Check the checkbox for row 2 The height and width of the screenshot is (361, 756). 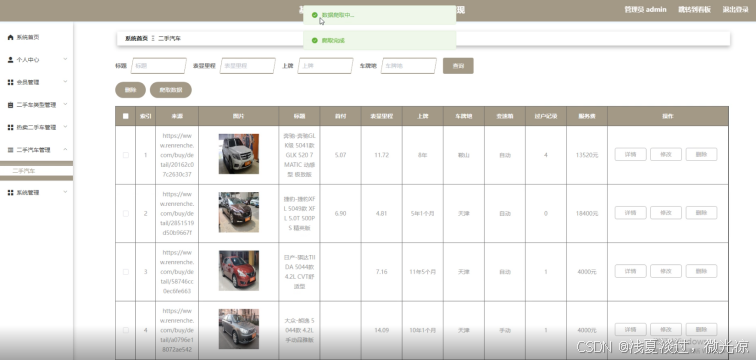(126, 214)
